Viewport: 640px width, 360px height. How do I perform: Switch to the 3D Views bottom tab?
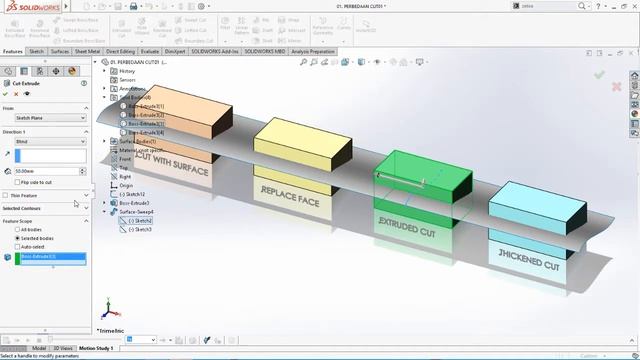click(x=63, y=348)
